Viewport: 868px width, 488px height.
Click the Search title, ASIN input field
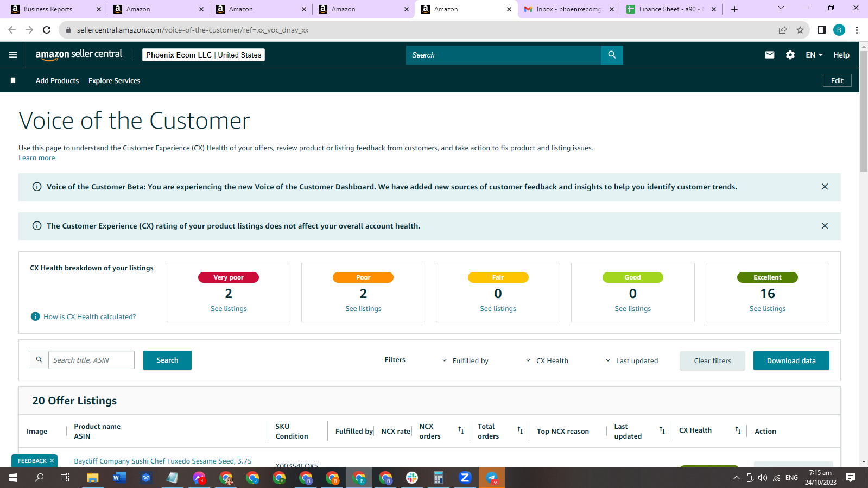pyautogui.click(x=91, y=360)
